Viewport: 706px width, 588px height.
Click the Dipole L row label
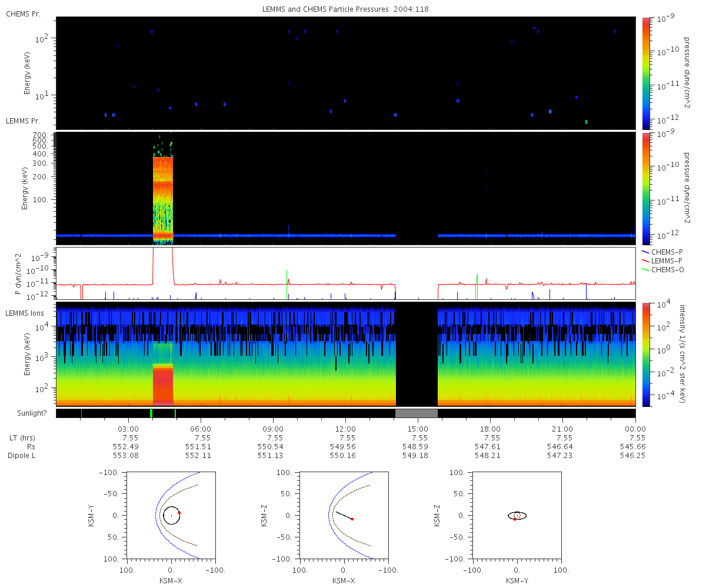pyautogui.click(x=21, y=456)
